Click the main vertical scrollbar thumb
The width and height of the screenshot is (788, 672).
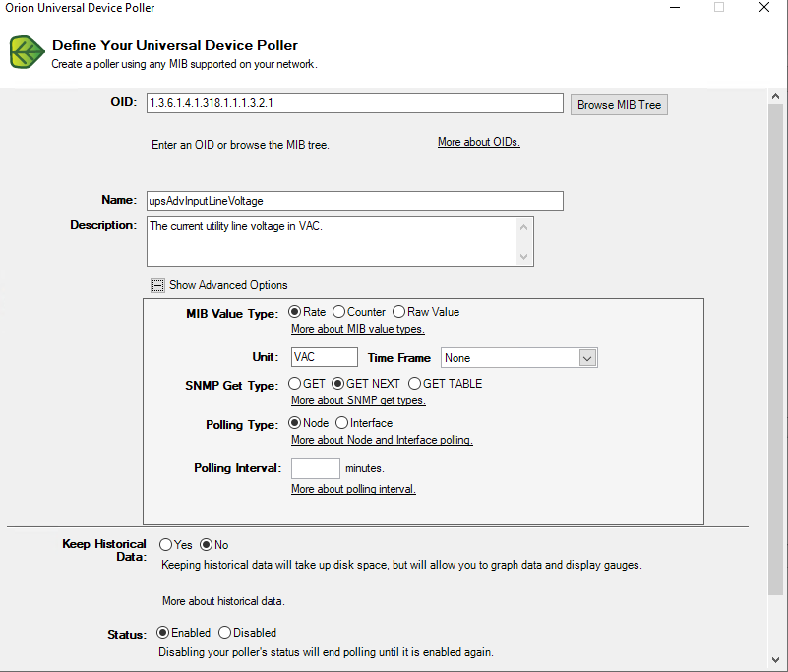[775, 350]
